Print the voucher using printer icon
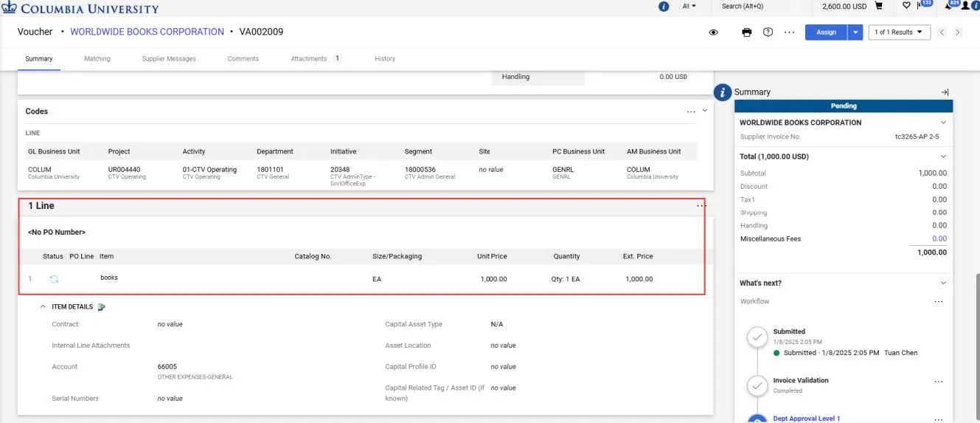Viewport: 980px width, 423px height. [747, 32]
